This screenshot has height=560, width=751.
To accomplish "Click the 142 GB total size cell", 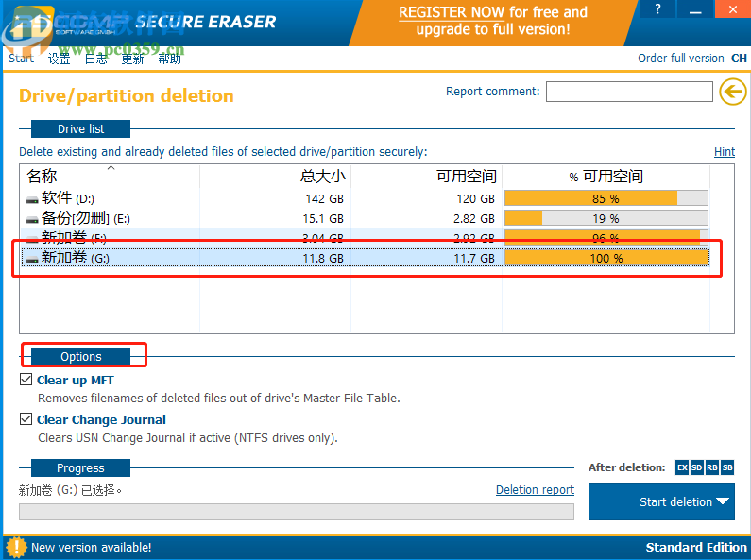I will [324, 198].
